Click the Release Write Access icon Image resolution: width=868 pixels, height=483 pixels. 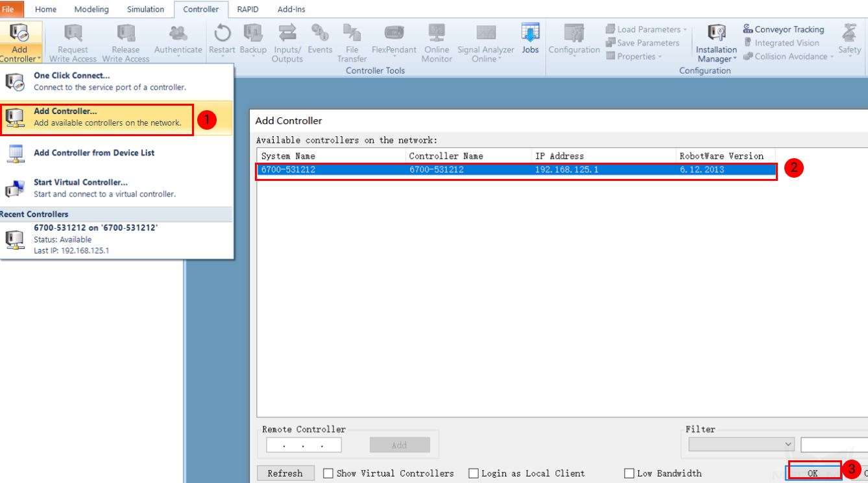125,32
